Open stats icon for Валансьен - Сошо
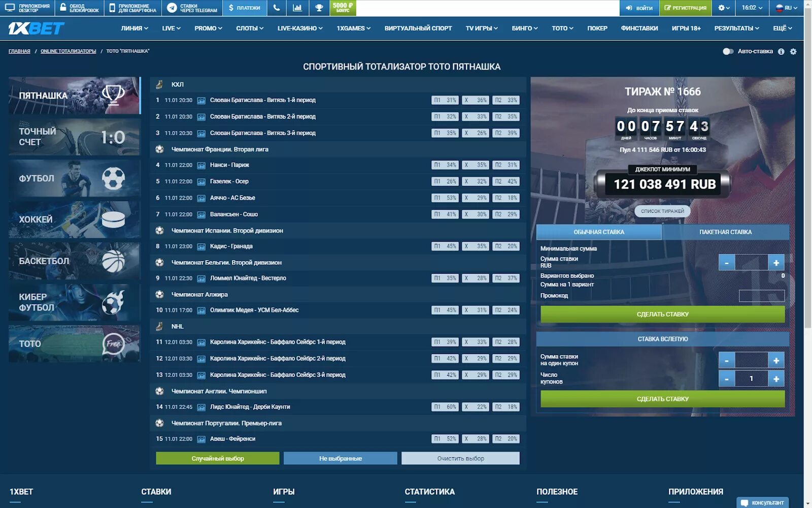The height and width of the screenshot is (508, 812). (x=201, y=214)
